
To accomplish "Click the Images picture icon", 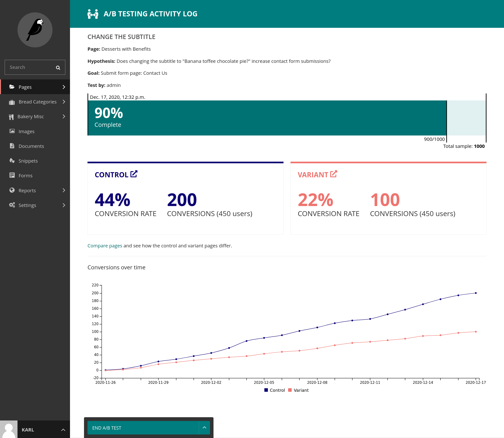I will [x=12, y=131].
